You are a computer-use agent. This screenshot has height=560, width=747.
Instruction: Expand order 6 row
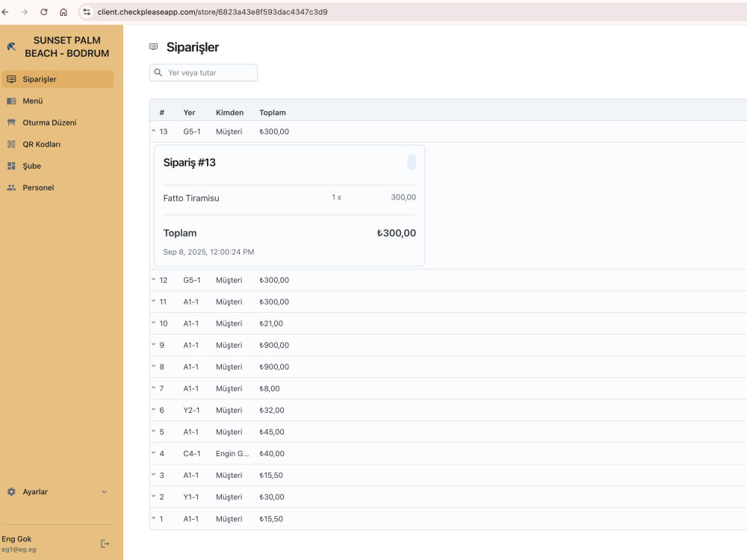point(153,409)
